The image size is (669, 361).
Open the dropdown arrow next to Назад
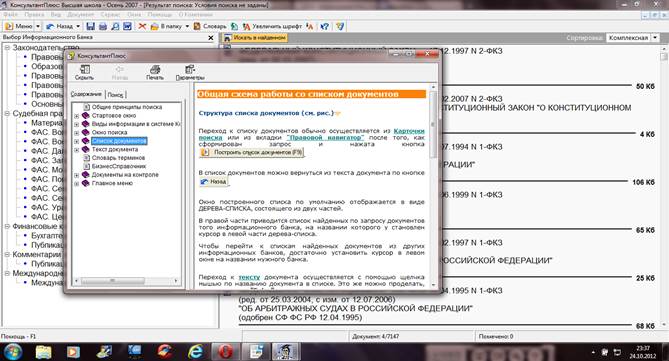(x=78, y=26)
